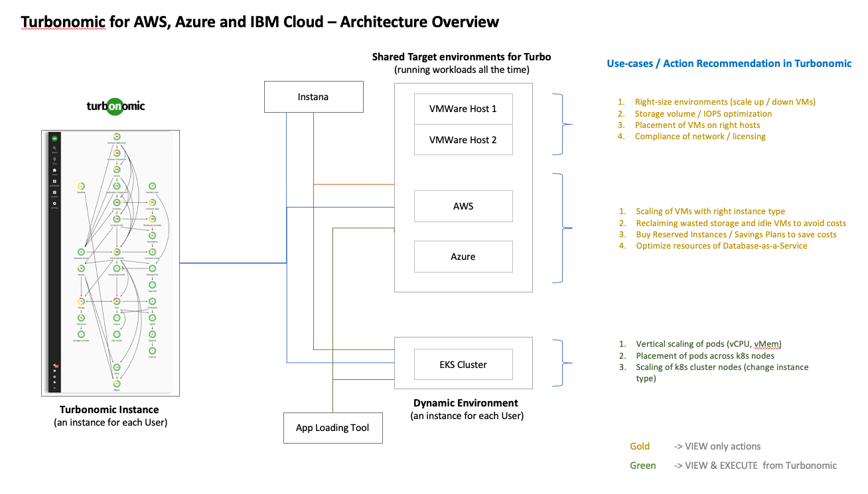Click 'Optimize resources of Database-as-a-Service' line
Image resolution: width=868 pixels, height=494 pixels.
(722, 246)
